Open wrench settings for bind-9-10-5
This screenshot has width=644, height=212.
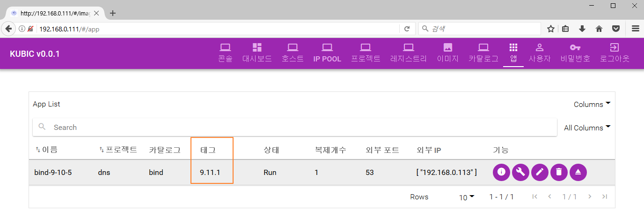coord(520,172)
